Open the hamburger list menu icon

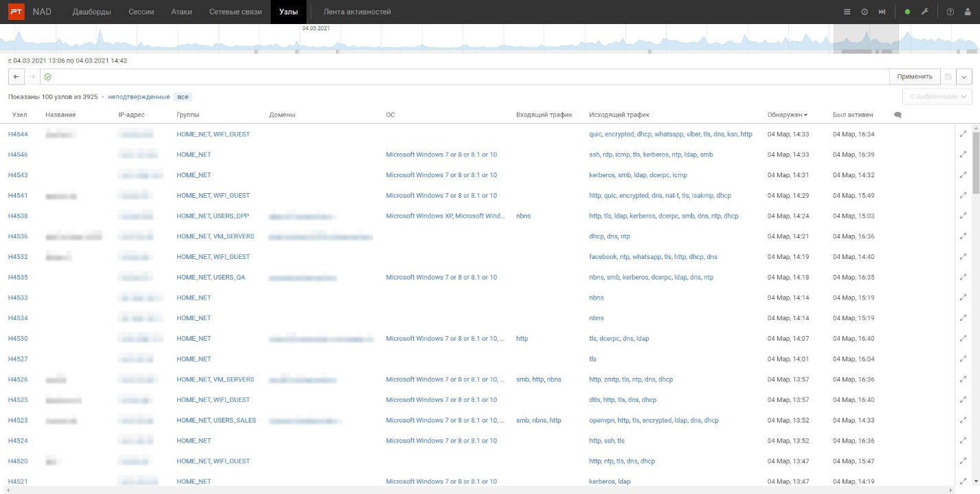pyautogui.click(x=847, y=12)
